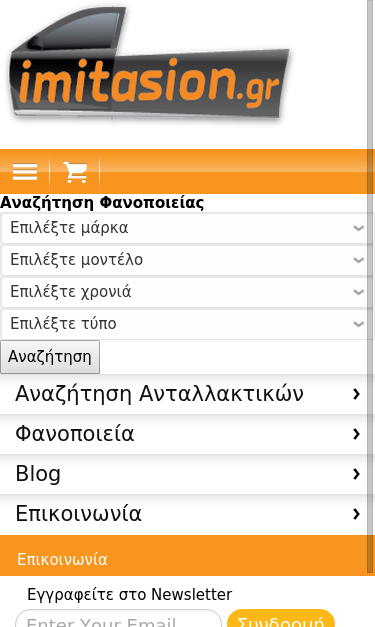375x627 pixels.
Task: Open the Επιλέξτε μοντέλο dropdown
Action: coord(186,260)
